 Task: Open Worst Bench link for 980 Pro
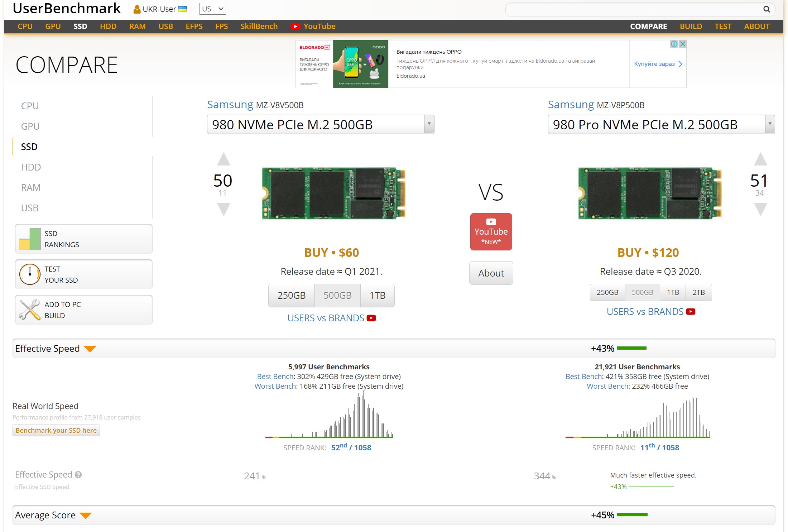607,386
